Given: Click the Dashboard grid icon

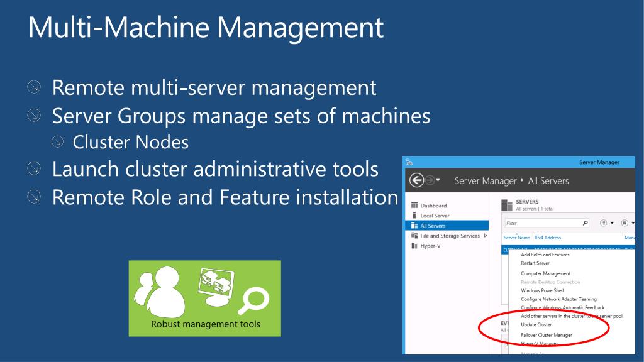Looking at the screenshot, I should 414,206.
